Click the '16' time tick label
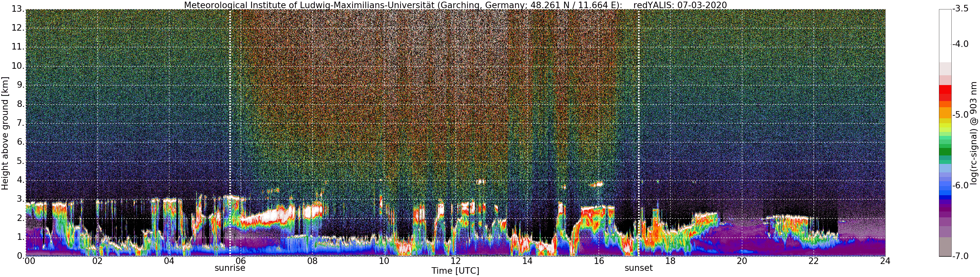The width and height of the screenshot is (980, 277). 599,261
